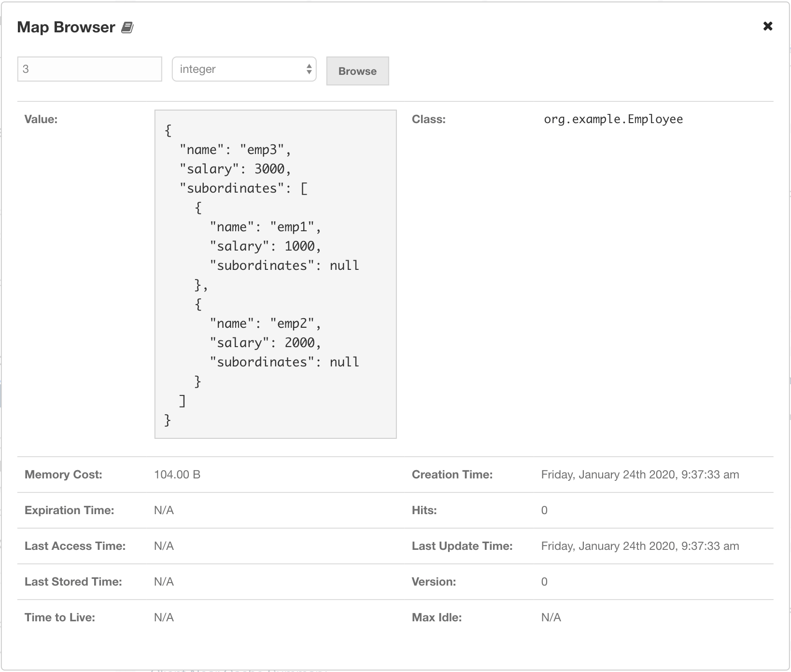Viewport: 791px width, 672px height.
Task: Click the Version value showing 0
Action: [x=544, y=582]
